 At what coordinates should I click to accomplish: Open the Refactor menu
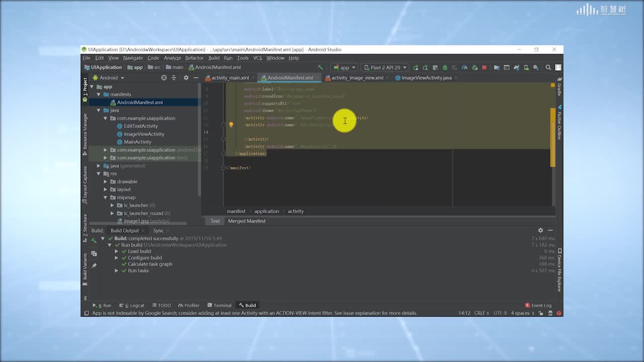194,58
